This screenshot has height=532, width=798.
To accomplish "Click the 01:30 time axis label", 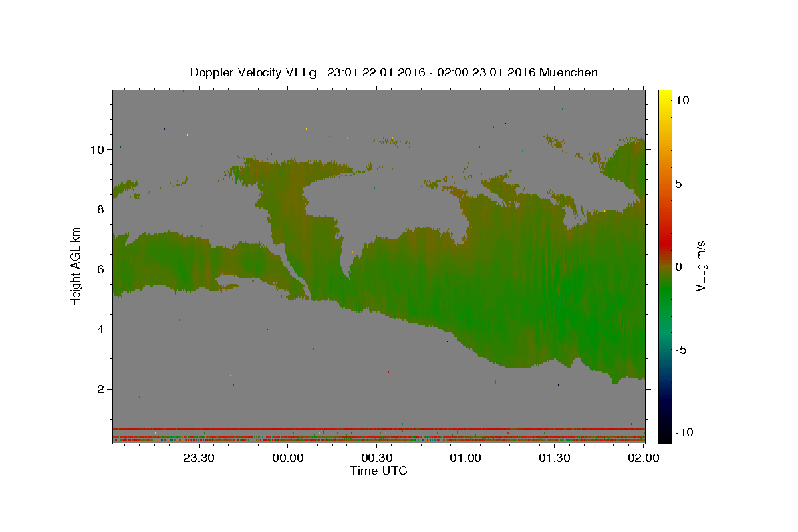I will (x=555, y=458).
